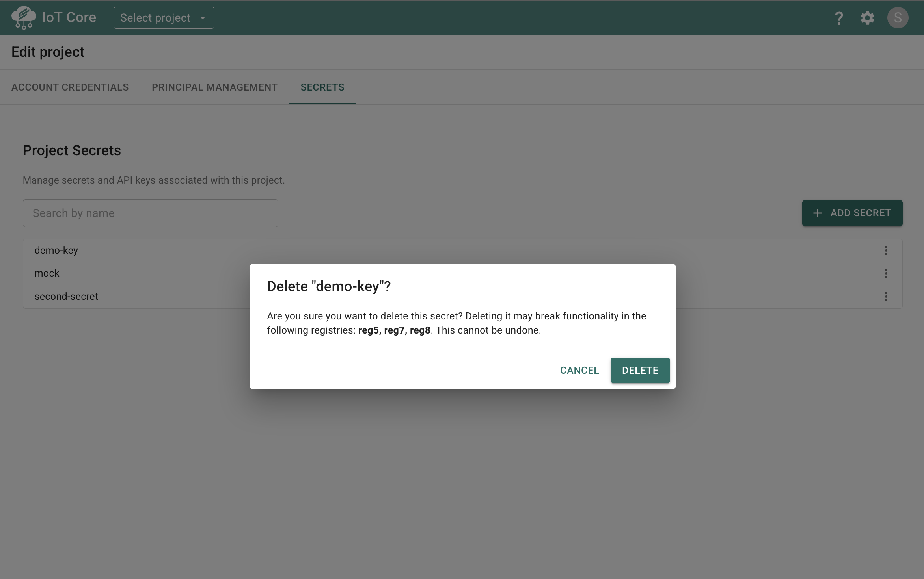924x579 pixels.
Task: Click the bold registries text reg5, reg7, reg8
Action: point(394,330)
